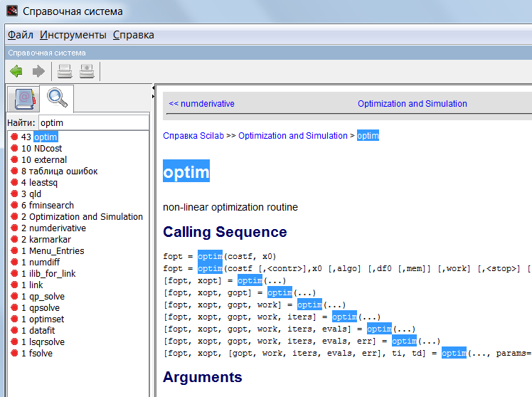Open the Справка menu

click(133, 35)
